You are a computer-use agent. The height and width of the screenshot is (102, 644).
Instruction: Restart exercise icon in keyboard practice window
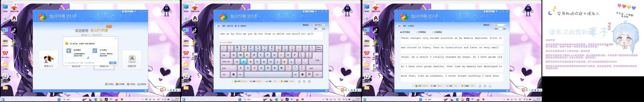[x=299, y=81]
